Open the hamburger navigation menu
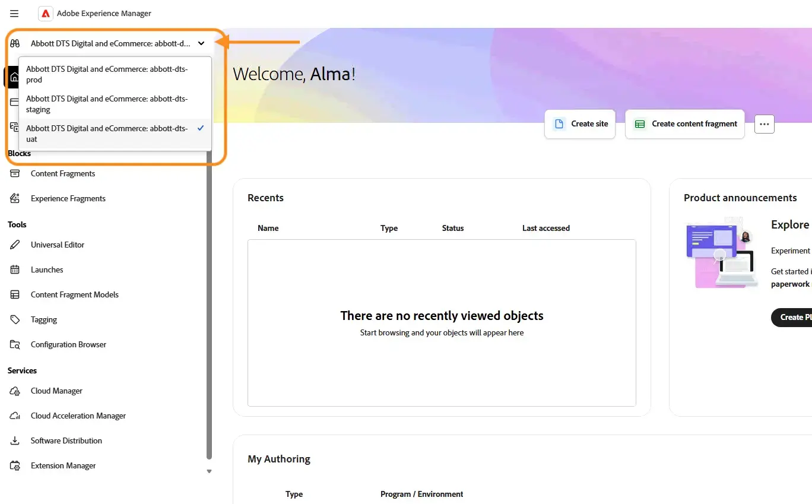The height and width of the screenshot is (504, 812). click(x=14, y=14)
